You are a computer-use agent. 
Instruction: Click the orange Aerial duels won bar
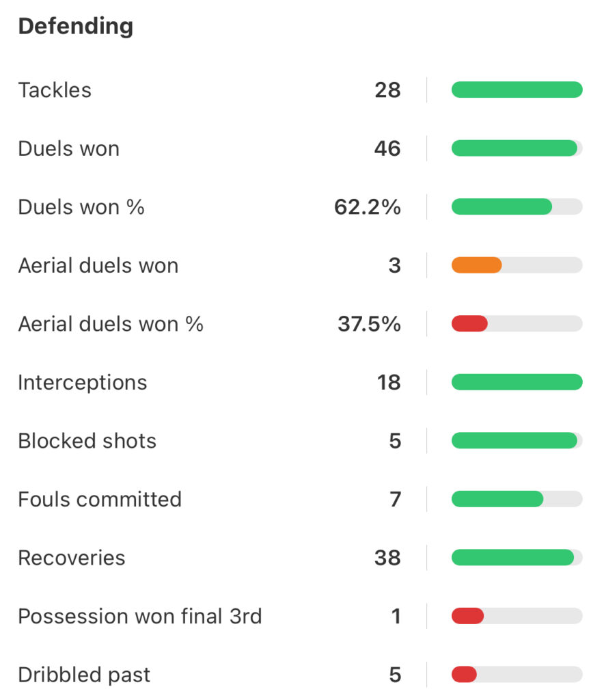[x=477, y=265]
